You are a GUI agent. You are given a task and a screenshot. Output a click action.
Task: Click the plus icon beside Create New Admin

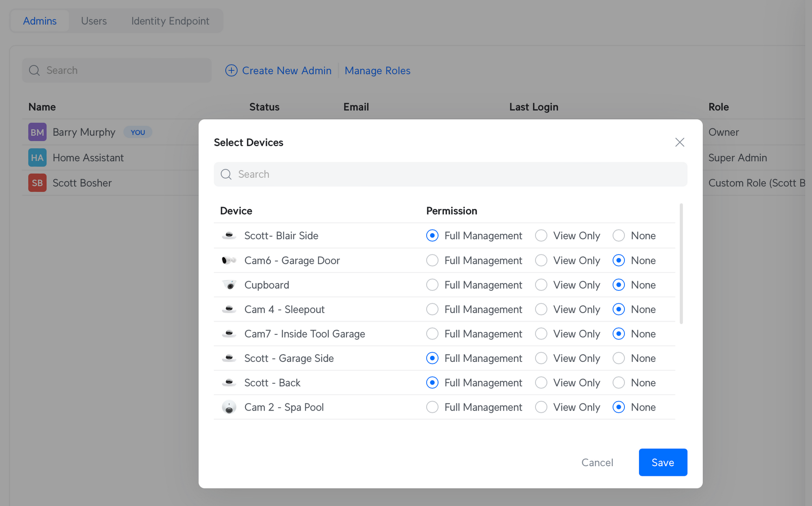click(231, 71)
